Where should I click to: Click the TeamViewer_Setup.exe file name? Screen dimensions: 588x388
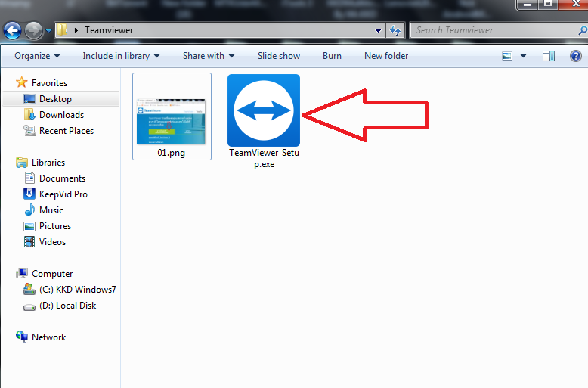[264, 158]
